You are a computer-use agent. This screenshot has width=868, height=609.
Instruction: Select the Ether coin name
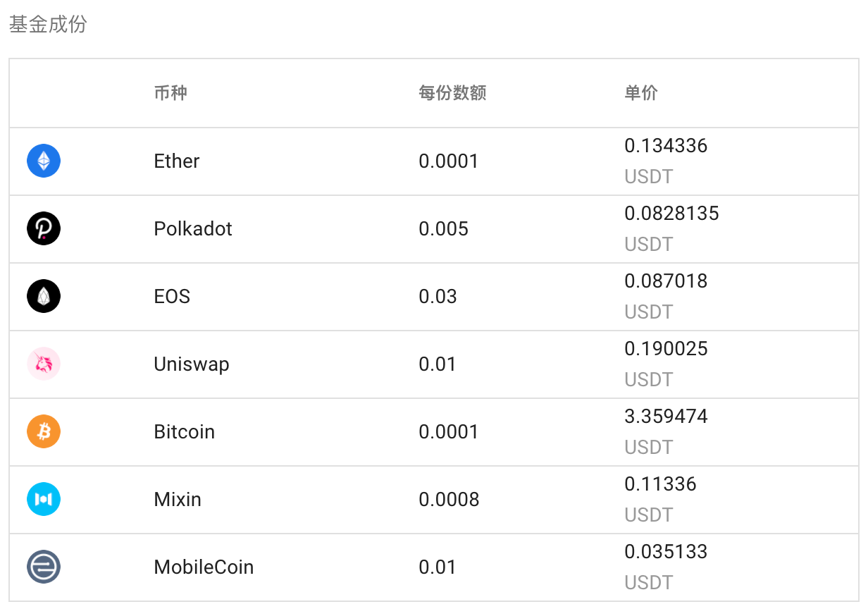click(177, 161)
